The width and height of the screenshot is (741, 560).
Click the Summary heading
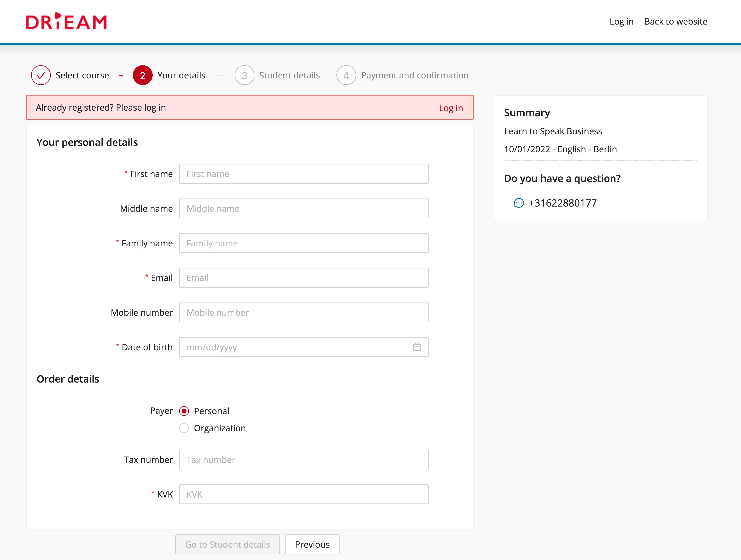pos(527,113)
